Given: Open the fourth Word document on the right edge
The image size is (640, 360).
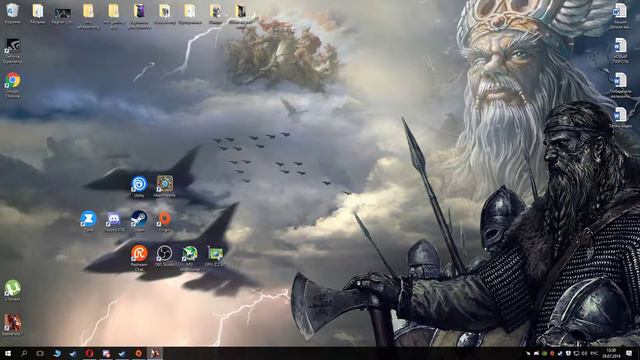Looking at the screenshot, I should coord(620,117).
